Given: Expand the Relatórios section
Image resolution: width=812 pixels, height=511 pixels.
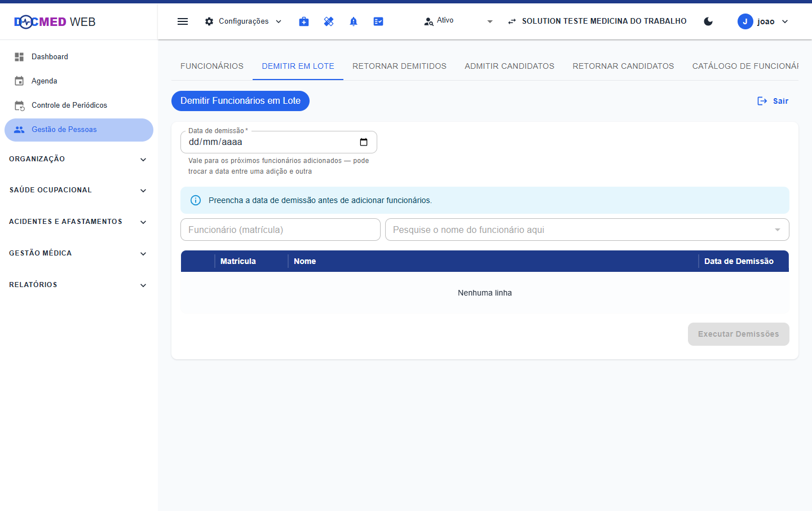Looking at the screenshot, I should (79, 285).
